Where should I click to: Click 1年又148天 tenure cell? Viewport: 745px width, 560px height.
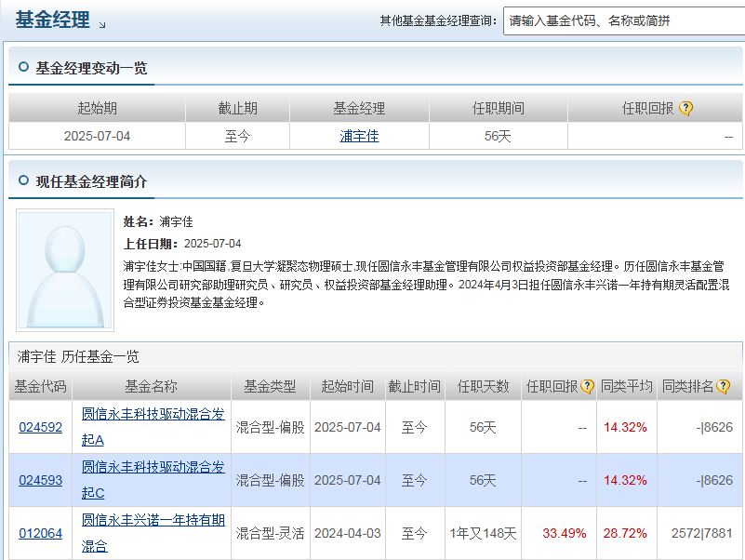click(x=483, y=533)
